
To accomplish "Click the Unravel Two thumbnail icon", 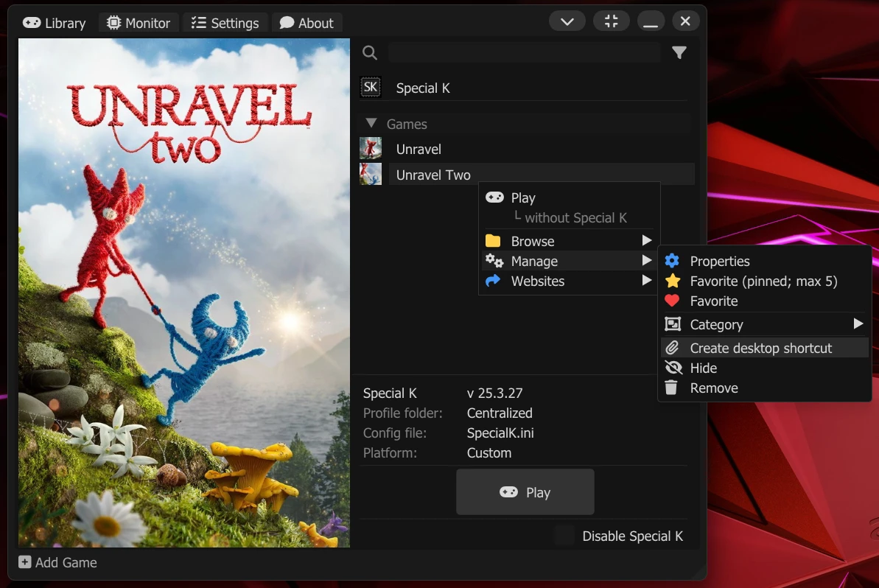I will coord(371,175).
